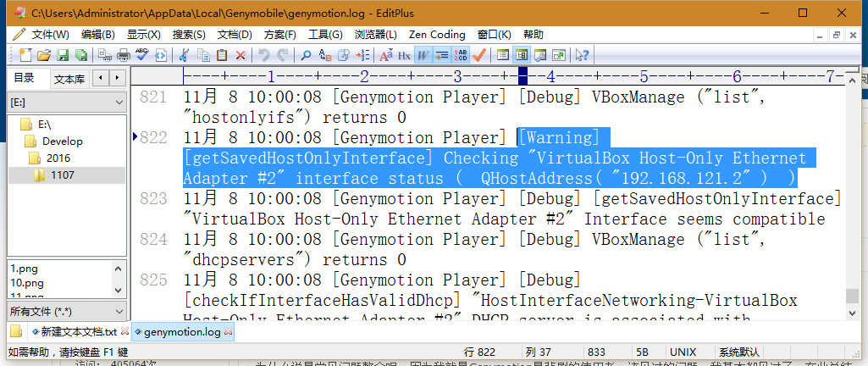Click the panel tabs left arrow
The height and width of the screenshot is (366, 868).
100,79
